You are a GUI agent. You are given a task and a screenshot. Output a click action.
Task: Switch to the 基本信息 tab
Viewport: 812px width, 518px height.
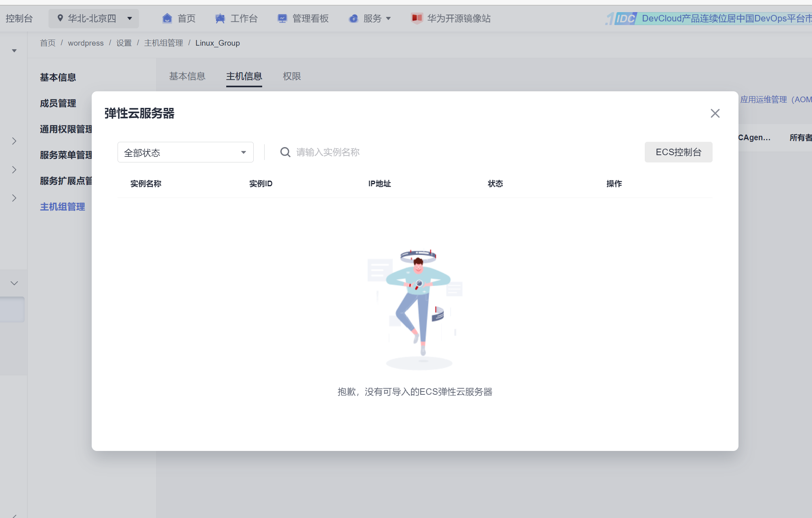pos(187,76)
